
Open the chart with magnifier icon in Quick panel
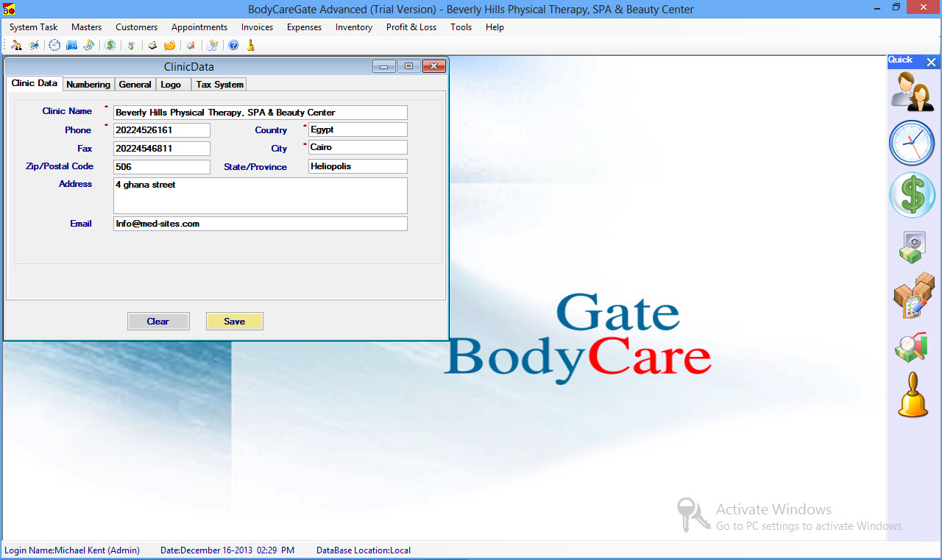pos(912,347)
